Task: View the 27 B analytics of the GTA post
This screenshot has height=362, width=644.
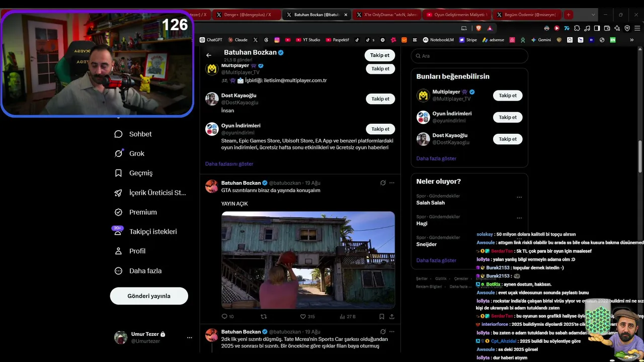Action: (347, 316)
